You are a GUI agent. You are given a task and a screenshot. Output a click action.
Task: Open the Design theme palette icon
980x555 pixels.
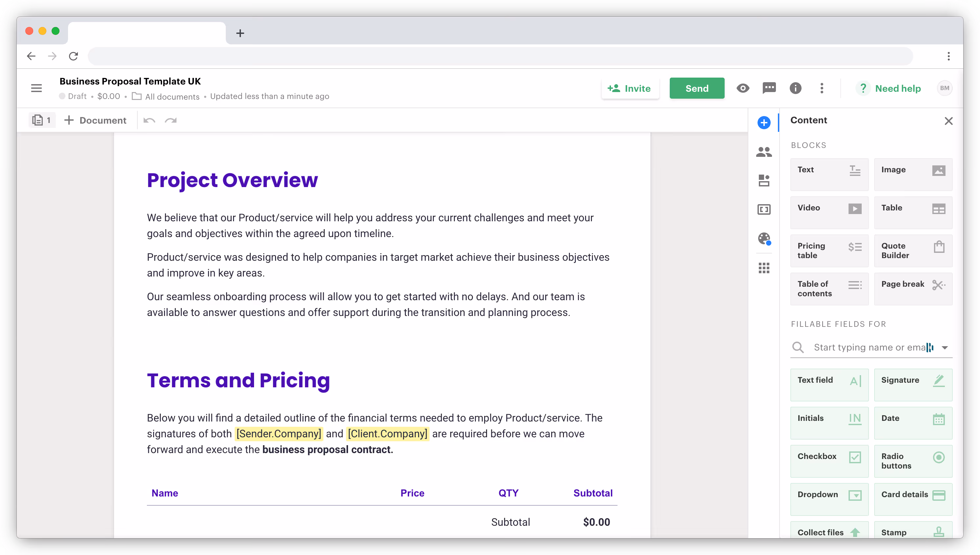[x=764, y=239]
